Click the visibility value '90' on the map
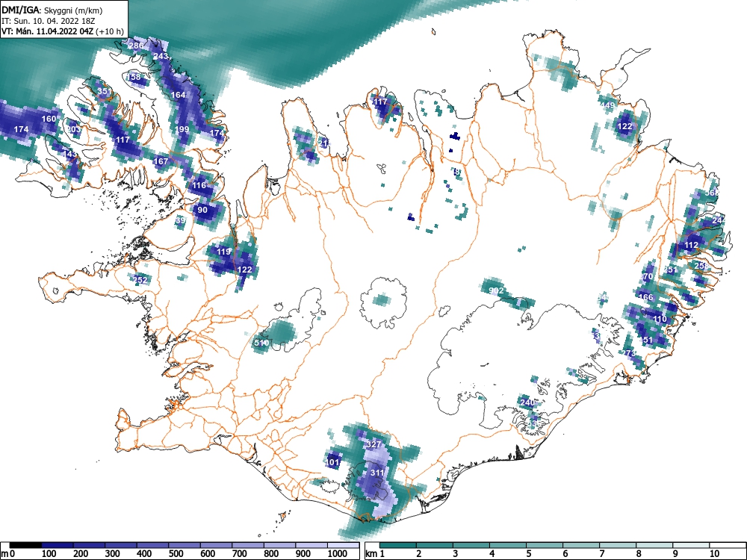747x560 pixels. pos(202,210)
